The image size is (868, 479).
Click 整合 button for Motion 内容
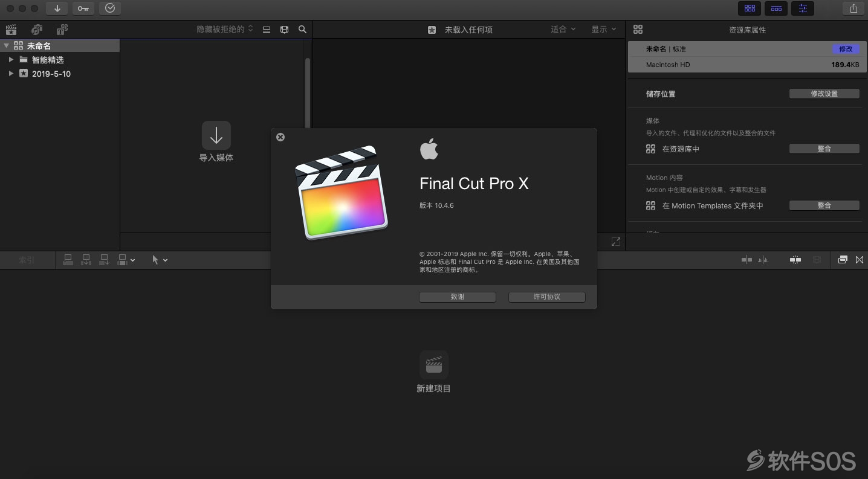pyautogui.click(x=824, y=205)
